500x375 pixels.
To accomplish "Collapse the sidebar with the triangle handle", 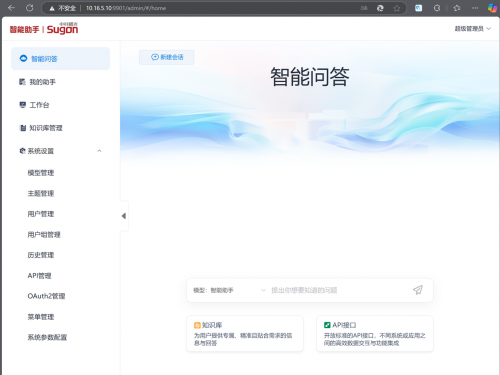I will coord(124,216).
